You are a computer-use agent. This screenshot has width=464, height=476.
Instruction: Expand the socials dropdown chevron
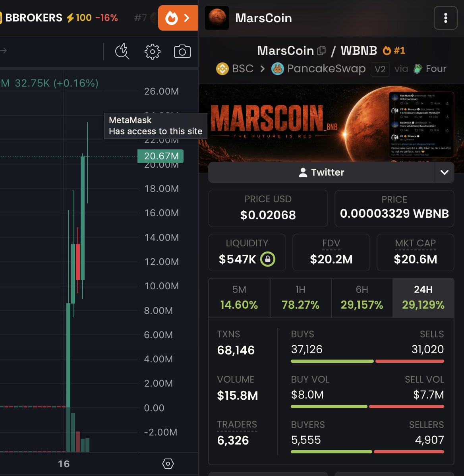pos(444,172)
